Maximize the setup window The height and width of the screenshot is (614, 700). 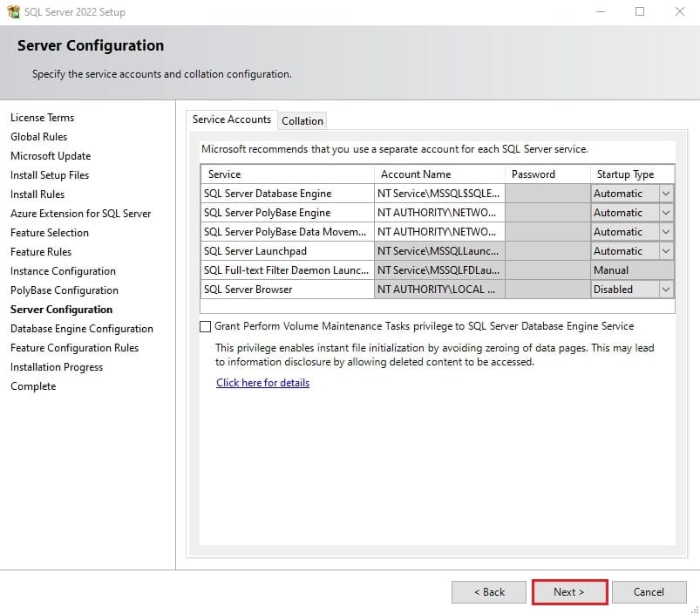[640, 11]
